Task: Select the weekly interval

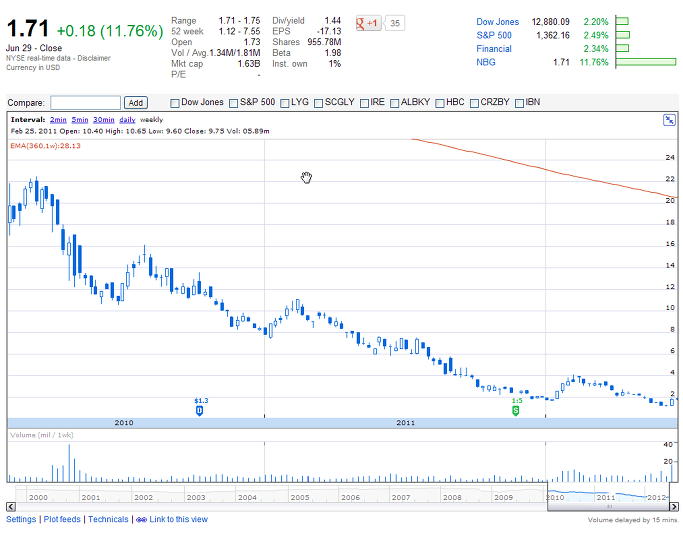Action: pos(152,120)
